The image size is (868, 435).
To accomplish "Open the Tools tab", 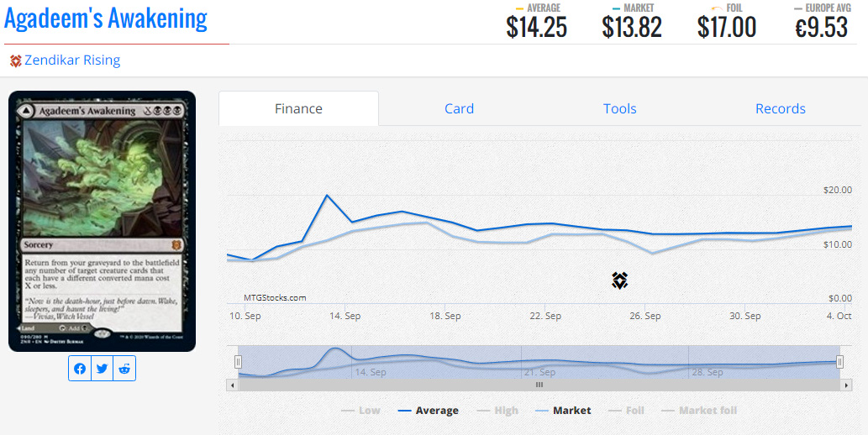I will coord(619,108).
